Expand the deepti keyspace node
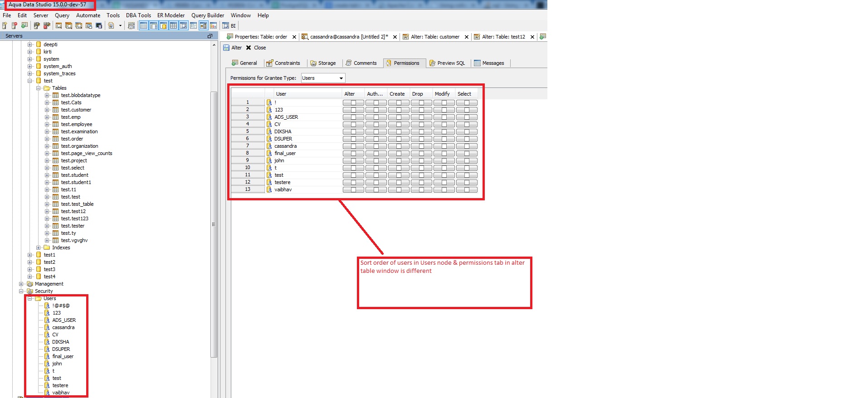 click(x=30, y=44)
